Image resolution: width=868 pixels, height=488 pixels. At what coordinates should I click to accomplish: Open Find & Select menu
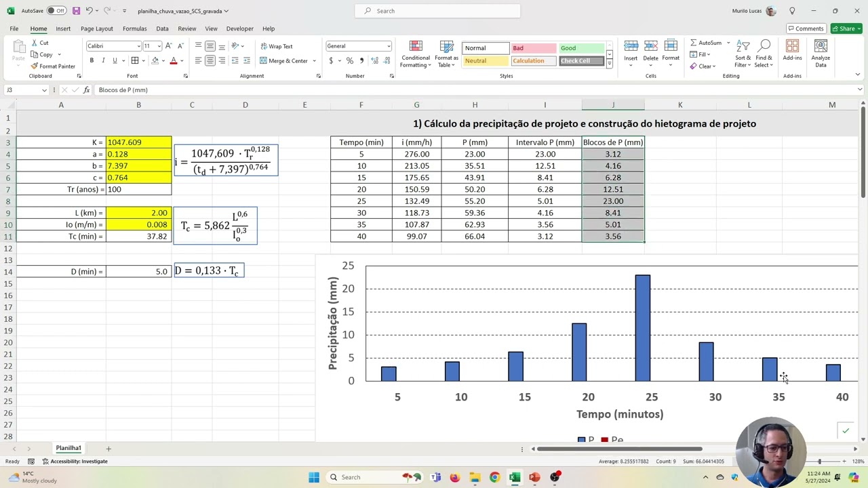[x=764, y=54]
